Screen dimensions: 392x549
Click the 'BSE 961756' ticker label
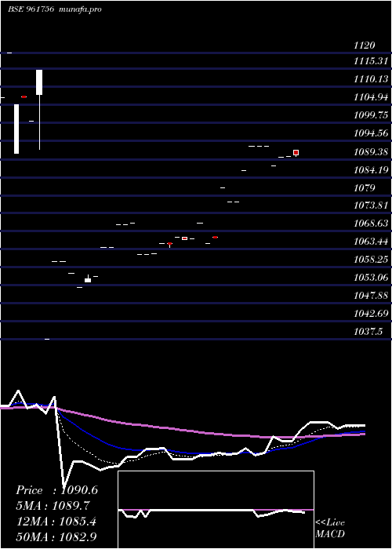coord(31,9)
